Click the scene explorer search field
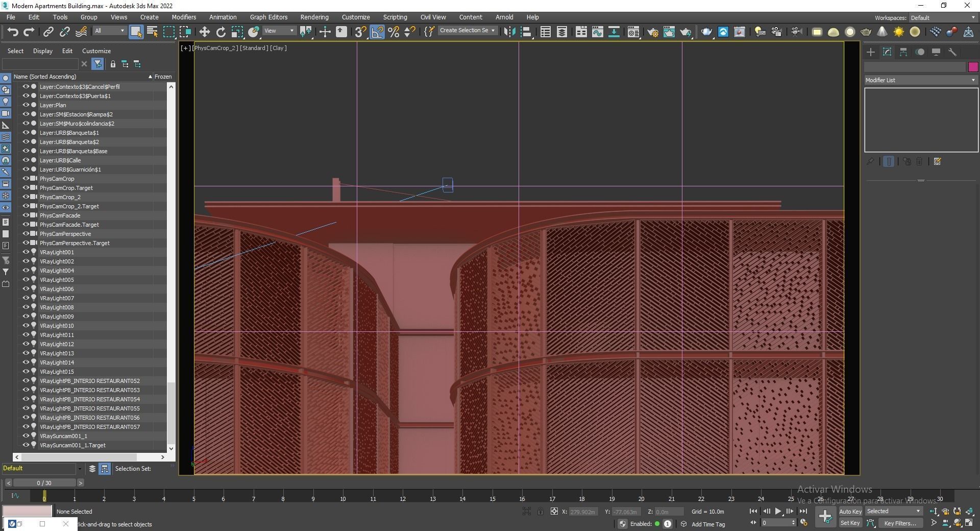 tap(40, 64)
